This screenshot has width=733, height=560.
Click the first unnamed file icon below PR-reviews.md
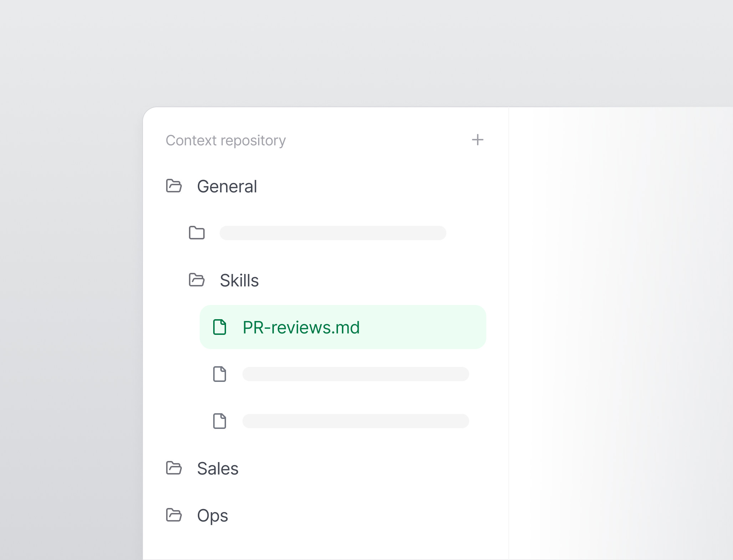click(220, 374)
